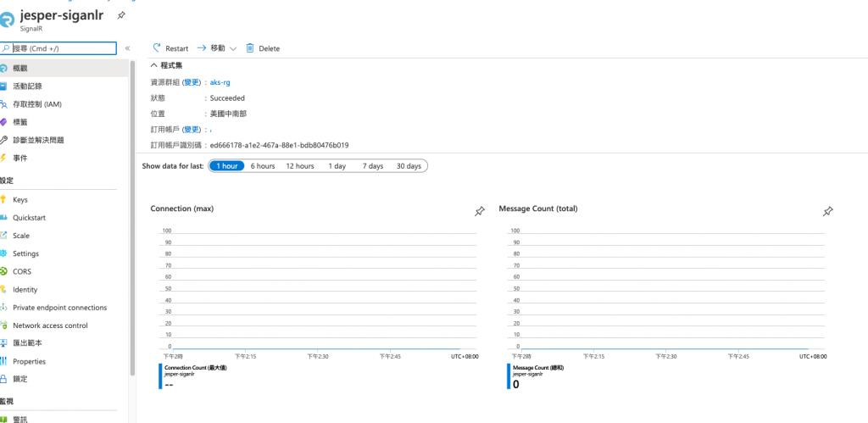The width and height of the screenshot is (868, 423).
Task: Select the 7 days time range
Action: click(373, 166)
